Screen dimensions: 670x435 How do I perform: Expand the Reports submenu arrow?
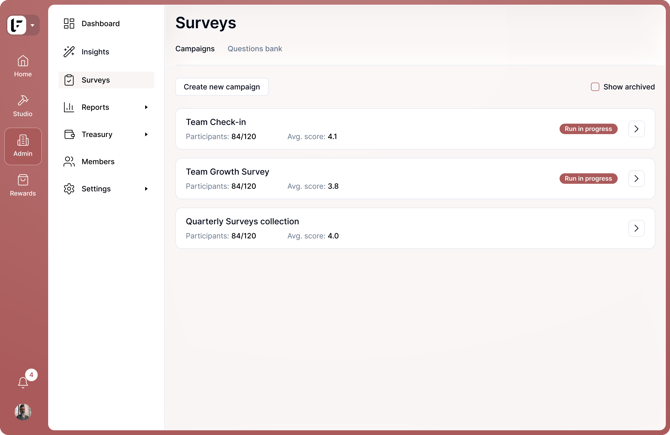pos(146,107)
